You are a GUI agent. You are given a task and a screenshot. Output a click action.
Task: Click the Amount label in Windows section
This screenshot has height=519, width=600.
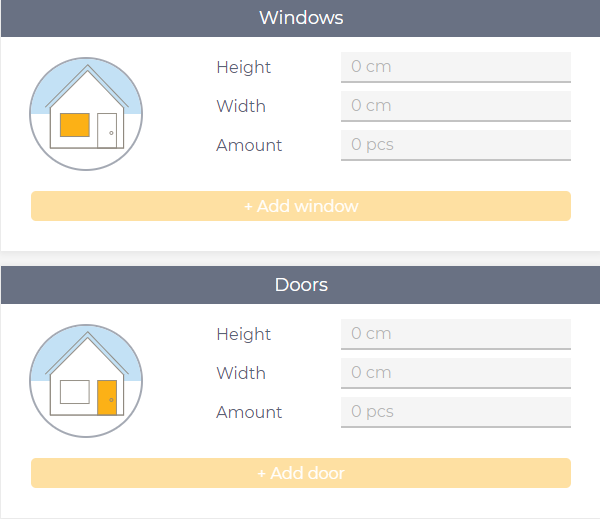click(x=249, y=145)
